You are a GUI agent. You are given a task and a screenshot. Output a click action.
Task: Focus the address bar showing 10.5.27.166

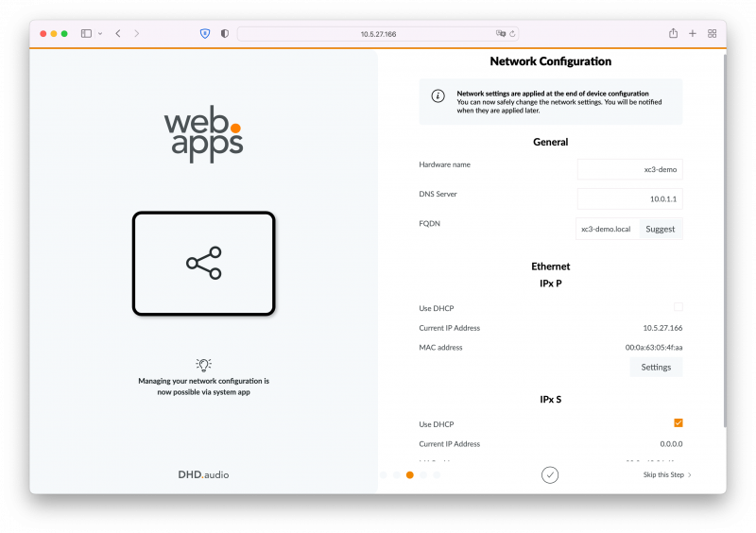(378, 34)
